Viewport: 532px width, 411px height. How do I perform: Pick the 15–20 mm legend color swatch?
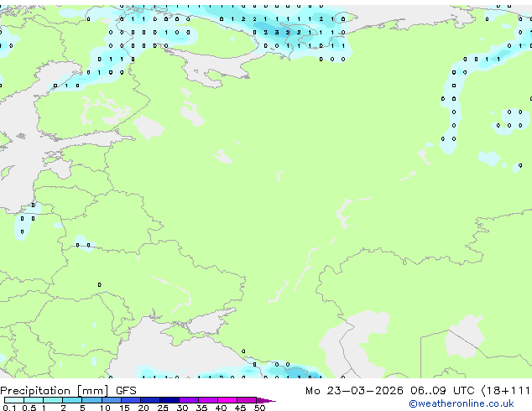pyautogui.click(x=131, y=400)
